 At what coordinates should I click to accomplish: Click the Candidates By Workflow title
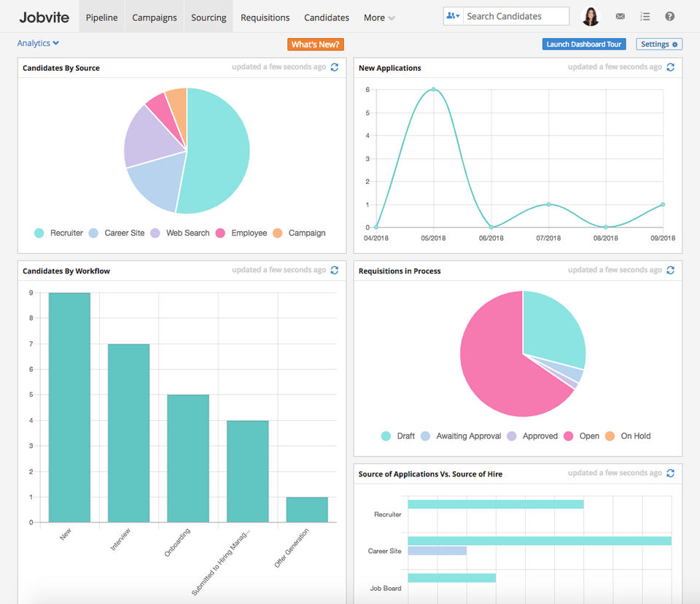pyautogui.click(x=66, y=271)
